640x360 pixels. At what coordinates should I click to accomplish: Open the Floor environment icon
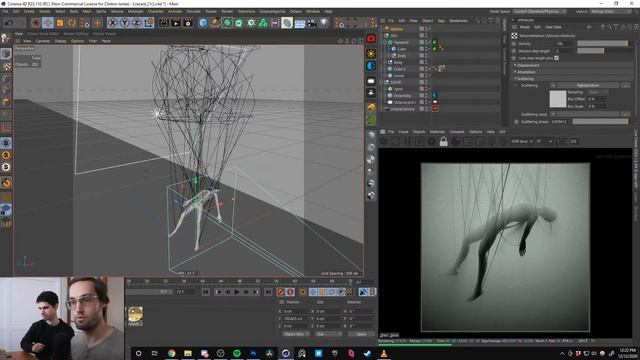pos(300,23)
